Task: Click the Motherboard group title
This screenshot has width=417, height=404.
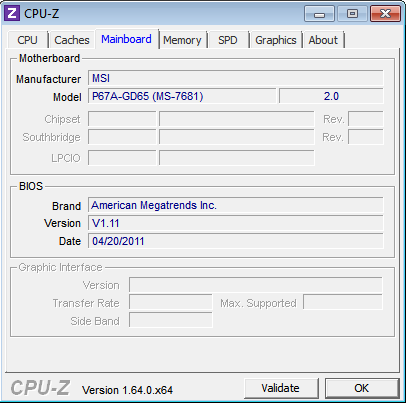Action: point(50,58)
